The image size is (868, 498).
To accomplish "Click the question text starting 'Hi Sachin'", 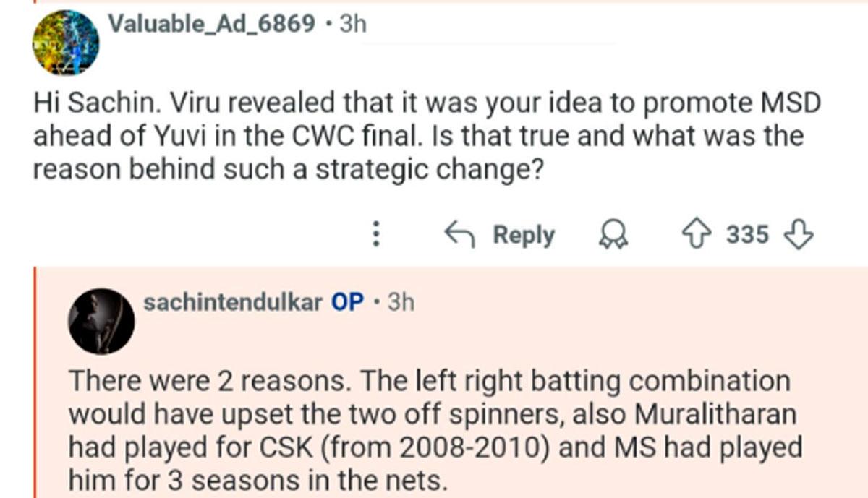I will point(427,135).
